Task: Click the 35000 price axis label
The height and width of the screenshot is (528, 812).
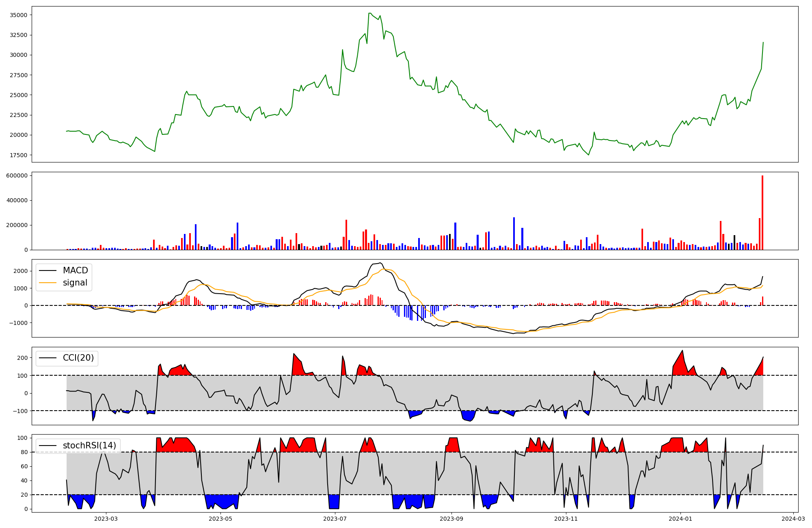Action: tap(19, 15)
